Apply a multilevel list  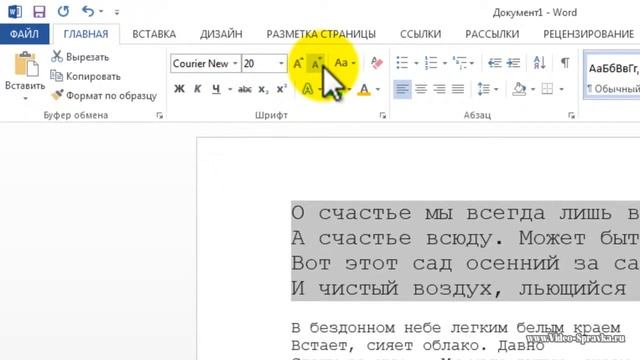pyautogui.click(x=460, y=63)
